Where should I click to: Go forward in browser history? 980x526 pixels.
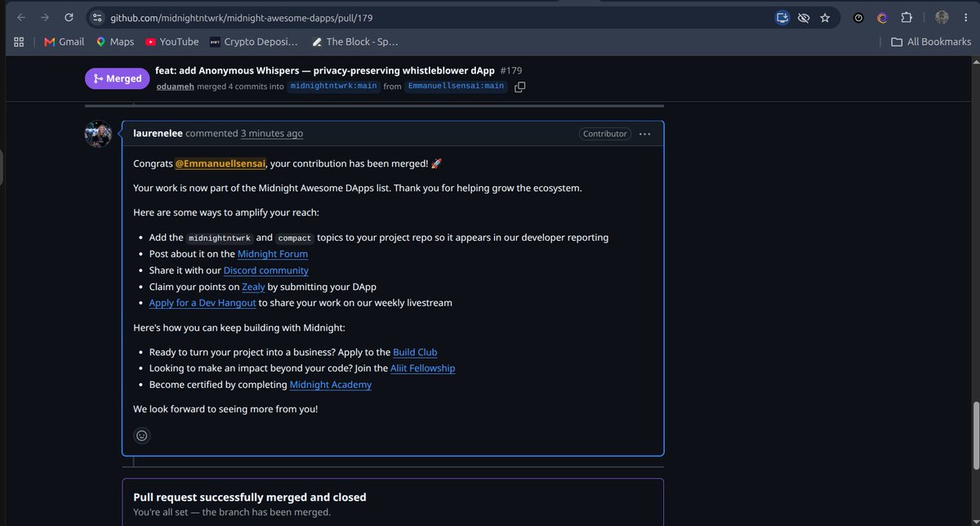point(45,17)
